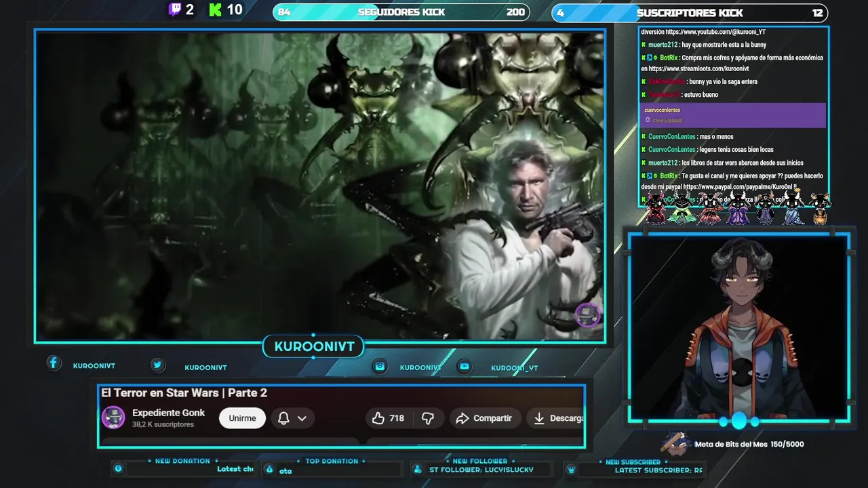
Task: Click the KUROONI_YT YouTube handle label
Action: (515, 368)
